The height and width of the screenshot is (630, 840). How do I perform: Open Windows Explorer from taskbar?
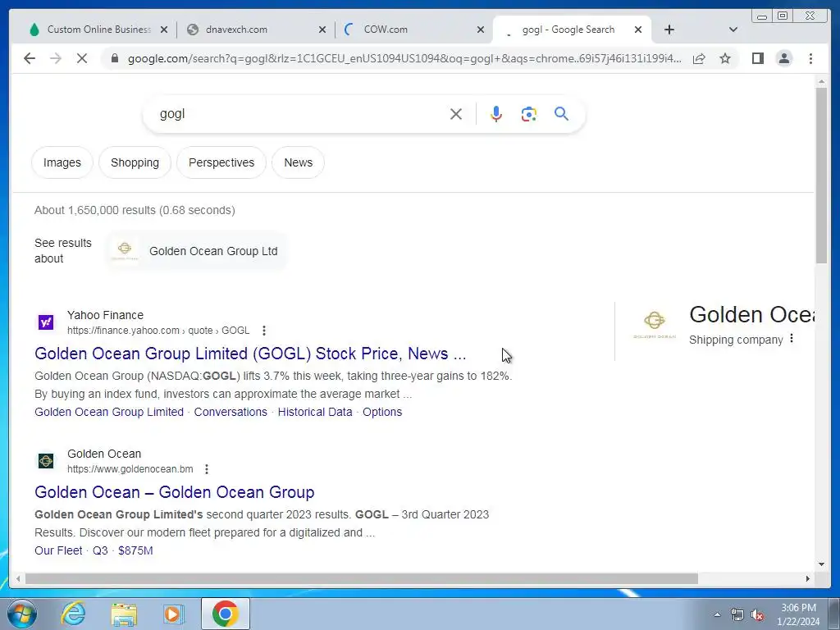pyautogui.click(x=124, y=614)
